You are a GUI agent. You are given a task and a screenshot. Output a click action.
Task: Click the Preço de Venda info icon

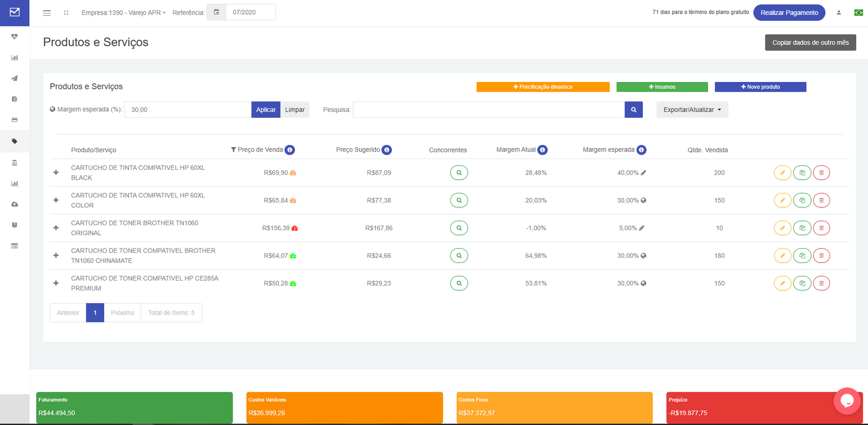[290, 150]
